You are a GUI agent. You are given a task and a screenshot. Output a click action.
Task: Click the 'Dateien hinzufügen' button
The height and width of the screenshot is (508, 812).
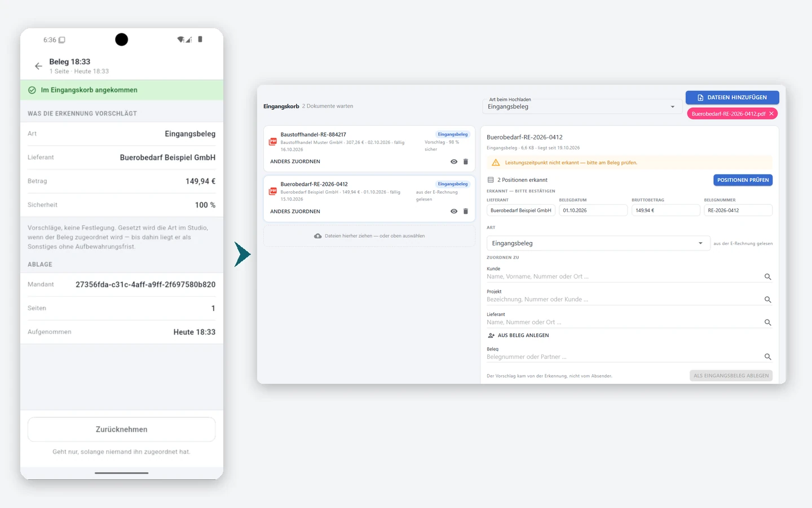coord(732,98)
